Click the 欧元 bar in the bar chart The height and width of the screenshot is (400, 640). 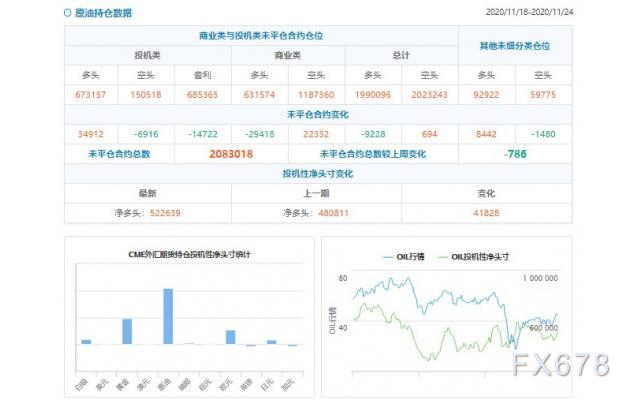(x=230, y=337)
